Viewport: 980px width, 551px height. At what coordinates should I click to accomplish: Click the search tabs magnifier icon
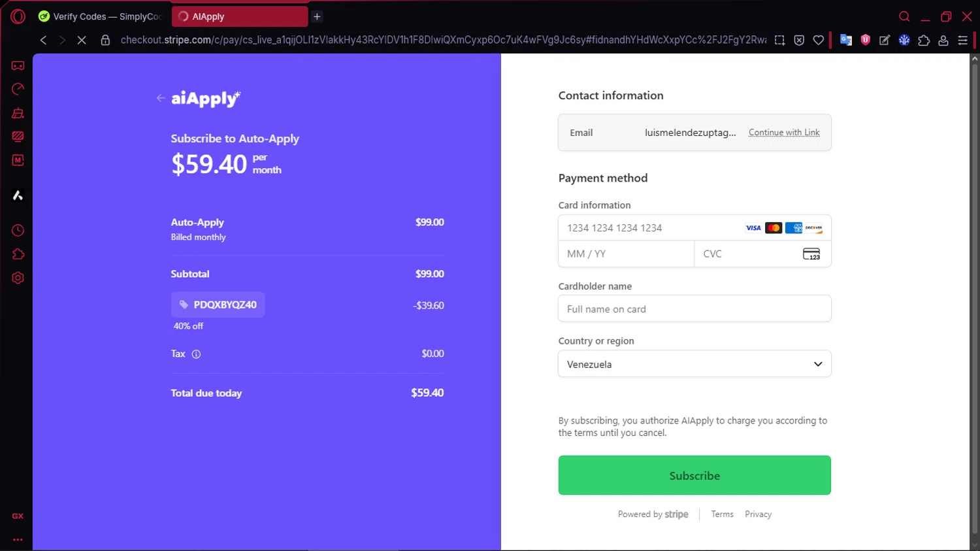click(904, 16)
